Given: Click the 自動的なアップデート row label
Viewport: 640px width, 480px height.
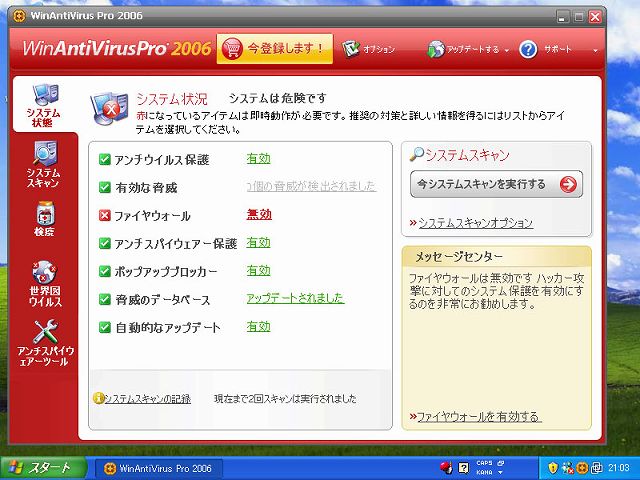Looking at the screenshot, I should [168, 328].
